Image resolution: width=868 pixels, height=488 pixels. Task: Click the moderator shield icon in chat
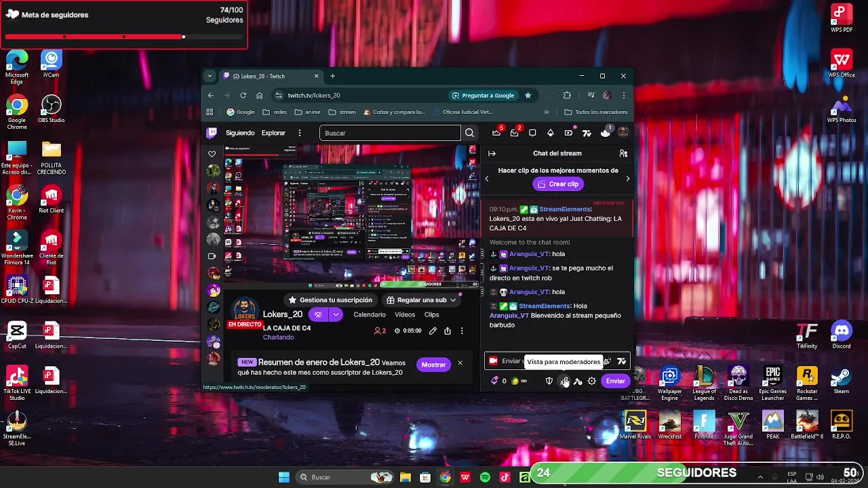(549, 381)
